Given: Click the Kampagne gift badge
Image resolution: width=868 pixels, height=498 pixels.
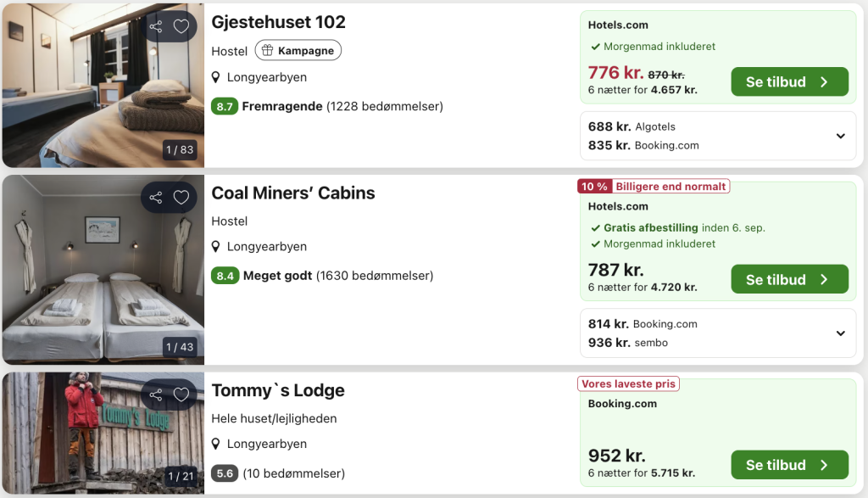Looking at the screenshot, I should (x=298, y=50).
